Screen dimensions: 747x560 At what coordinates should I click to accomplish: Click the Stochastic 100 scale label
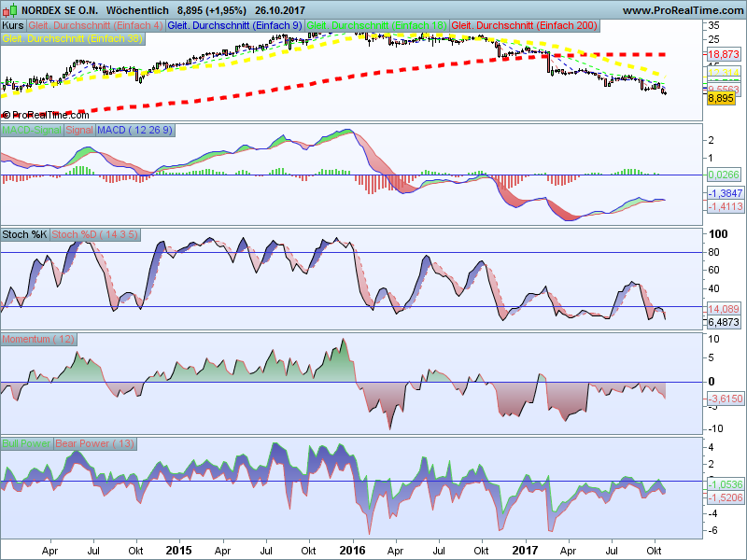click(x=718, y=234)
